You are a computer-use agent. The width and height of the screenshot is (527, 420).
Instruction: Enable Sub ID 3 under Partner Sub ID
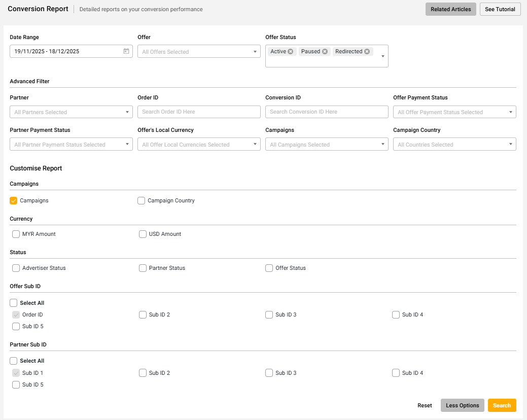[x=269, y=373]
